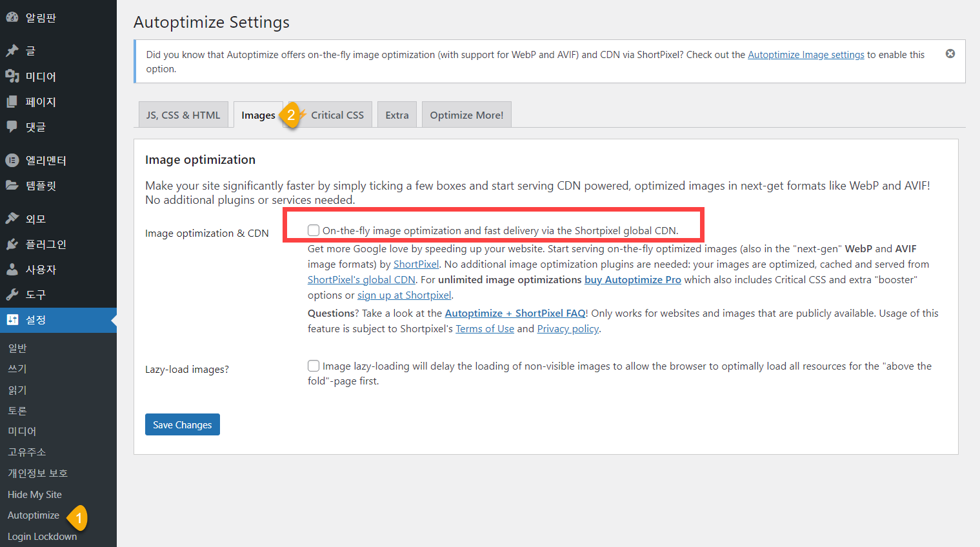The width and height of the screenshot is (980, 547).
Task: Enable image lazy-loading checkbox
Action: click(314, 365)
